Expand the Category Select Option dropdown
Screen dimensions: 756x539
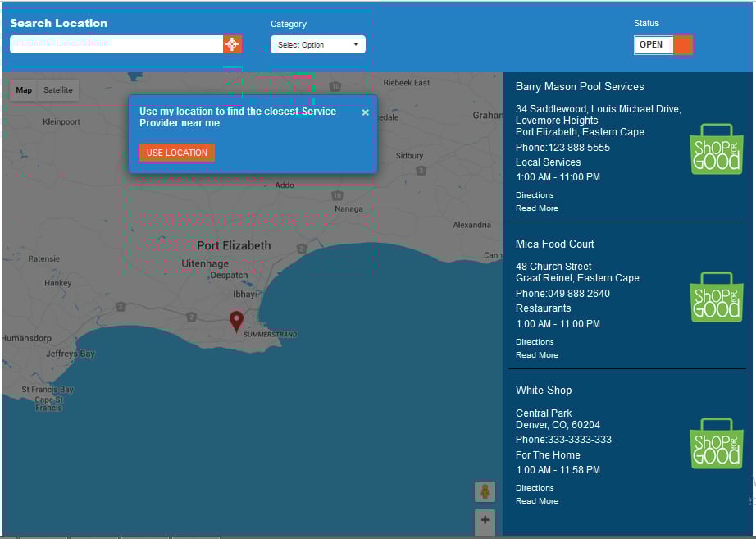(317, 44)
